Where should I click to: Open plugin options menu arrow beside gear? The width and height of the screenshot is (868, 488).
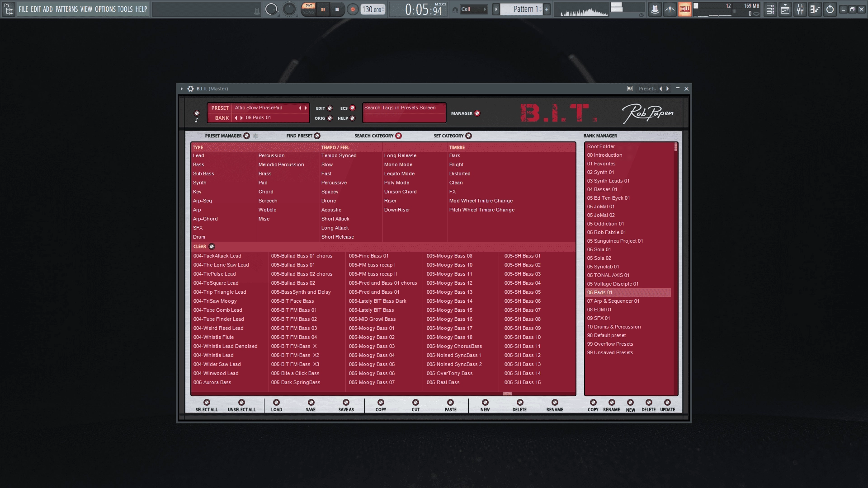click(x=182, y=89)
